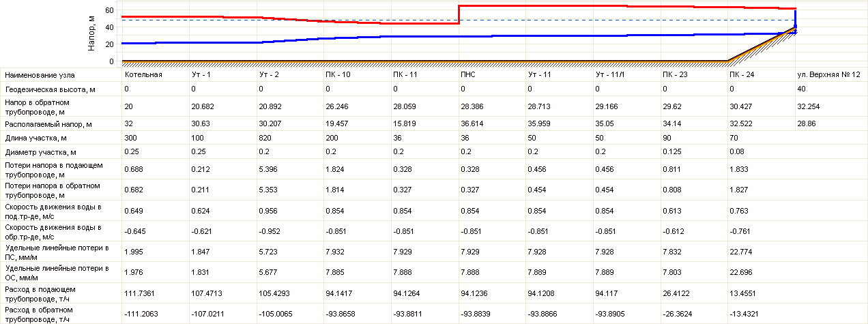Select available head value 30.63
The width and height of the screenshot is (868, 324).
tap(201, 125)
